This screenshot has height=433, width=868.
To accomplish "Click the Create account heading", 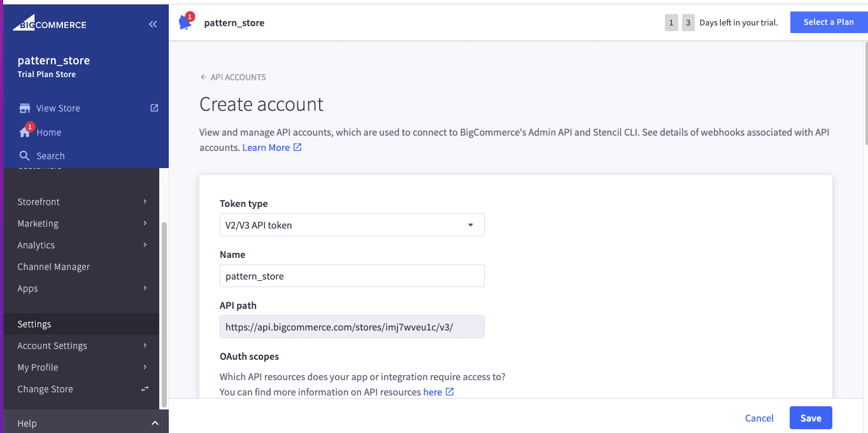I will tap(262, 104).
